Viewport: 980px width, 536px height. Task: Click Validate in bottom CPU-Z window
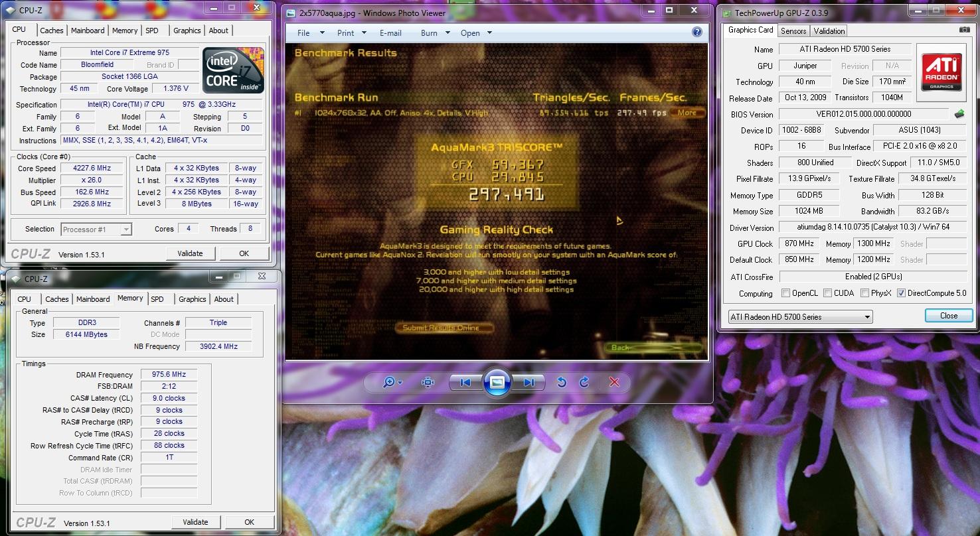[195, 522]
